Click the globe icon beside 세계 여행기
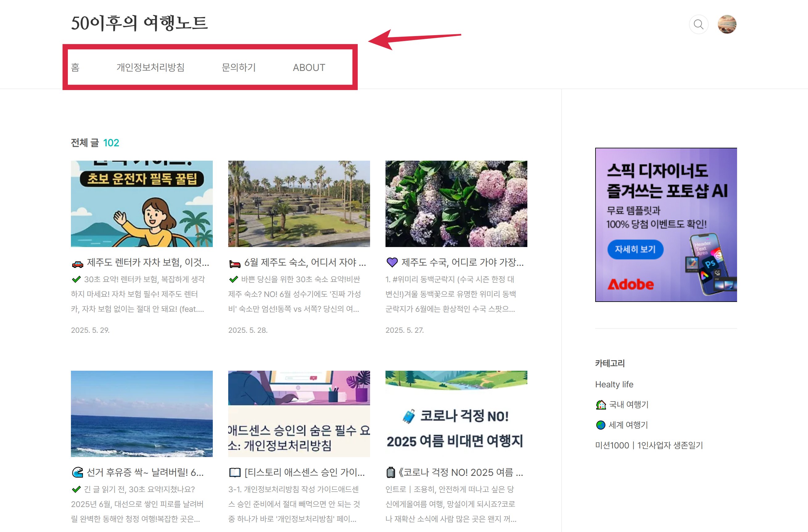Image resolution: width=808 pixels, height=532 pixels. pos(600,425)
